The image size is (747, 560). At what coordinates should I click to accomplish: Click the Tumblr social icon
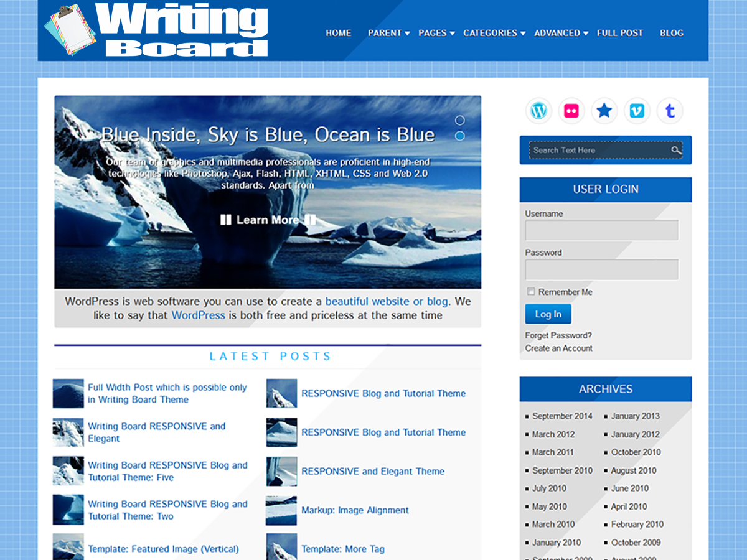(x=670, y=110)
